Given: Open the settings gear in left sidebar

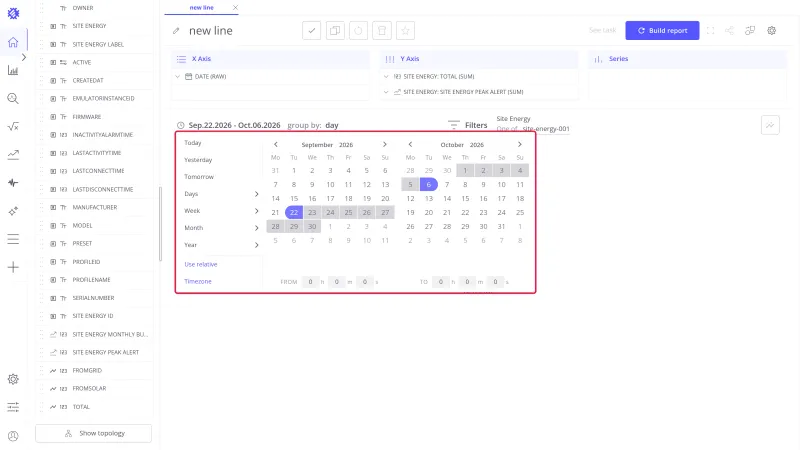Looking at the screenshot, I should 13,379.
